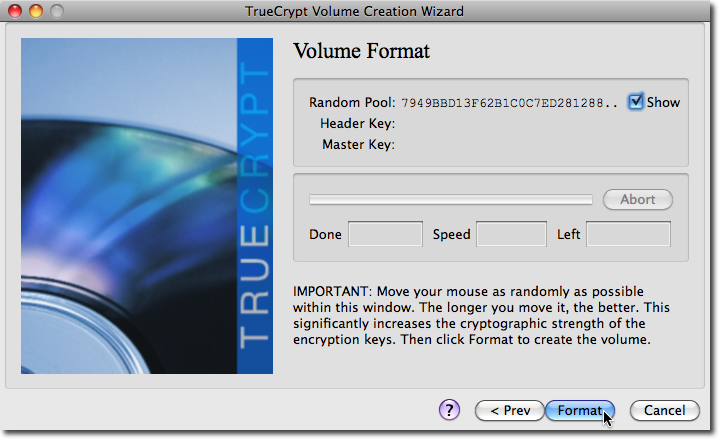Close the window with the red button

(x=15, y=11)
